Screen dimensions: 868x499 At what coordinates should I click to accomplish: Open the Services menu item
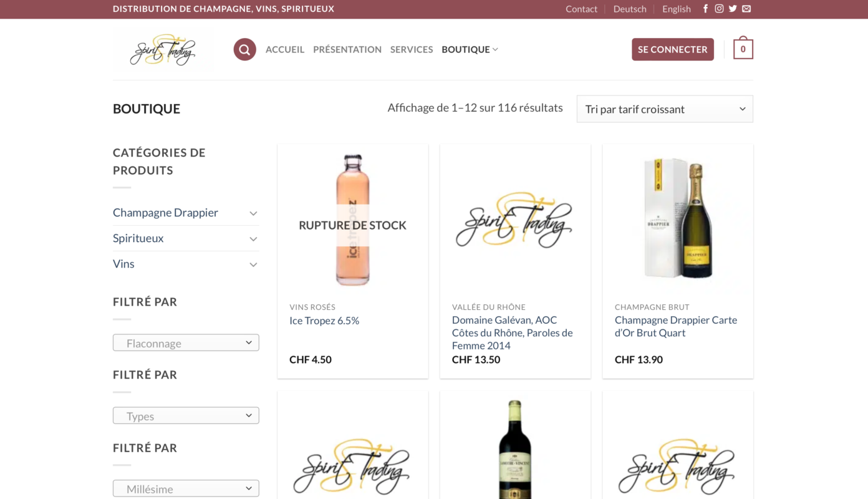(412, 49)
